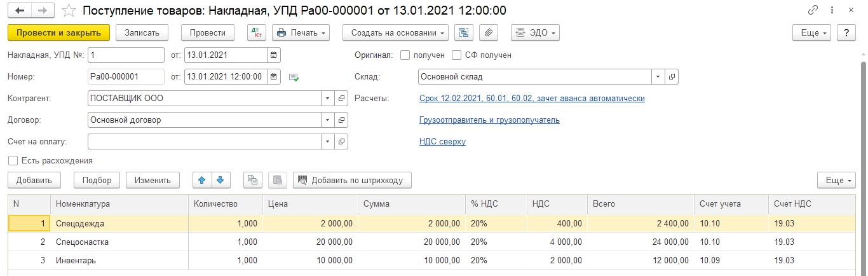Viewport: 868px width, 276px height.
Task: Click the paperclip attachments icon
Action: point(488,32)
